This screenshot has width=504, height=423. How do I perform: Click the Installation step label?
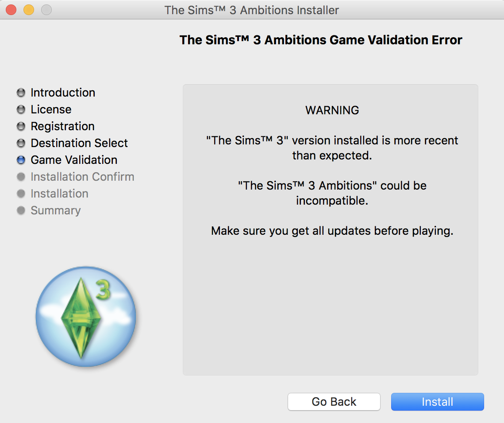point(59,194)
